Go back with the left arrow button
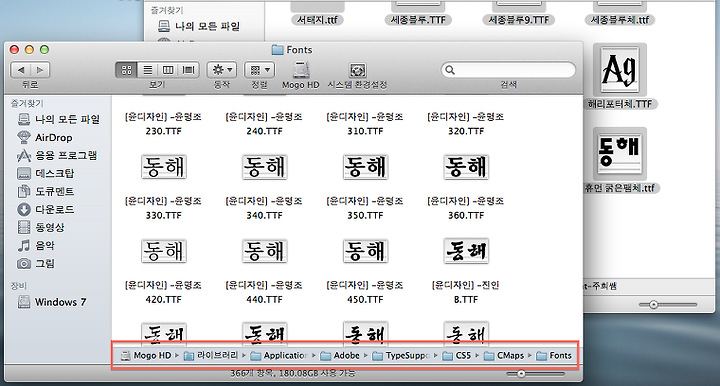 (x=21, y=70)
